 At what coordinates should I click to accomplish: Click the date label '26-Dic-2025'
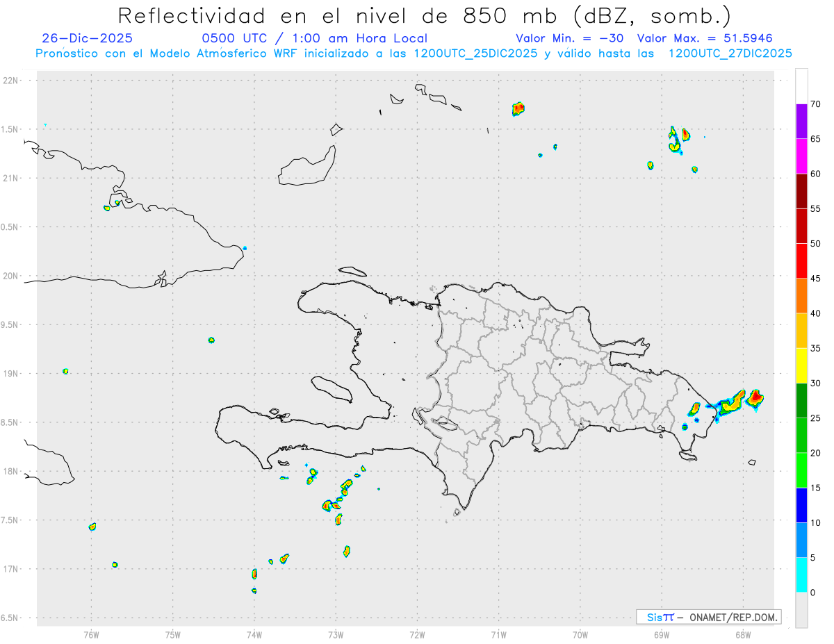coord(87,38)
